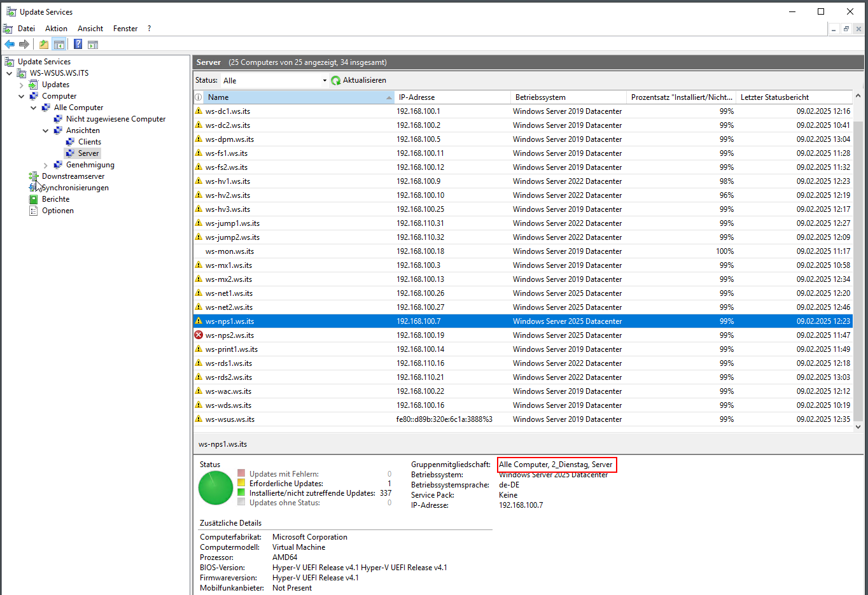Click the Aktualisieren refresh link
This screenshot has height=595, width=868.
point(365,80)
